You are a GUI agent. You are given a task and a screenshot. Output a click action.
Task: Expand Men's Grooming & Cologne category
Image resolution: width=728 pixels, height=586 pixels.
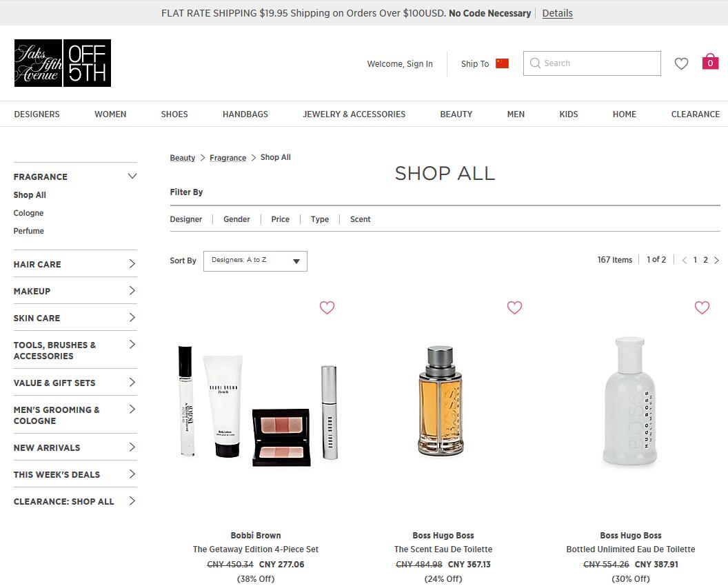click(x=132, y=410)
